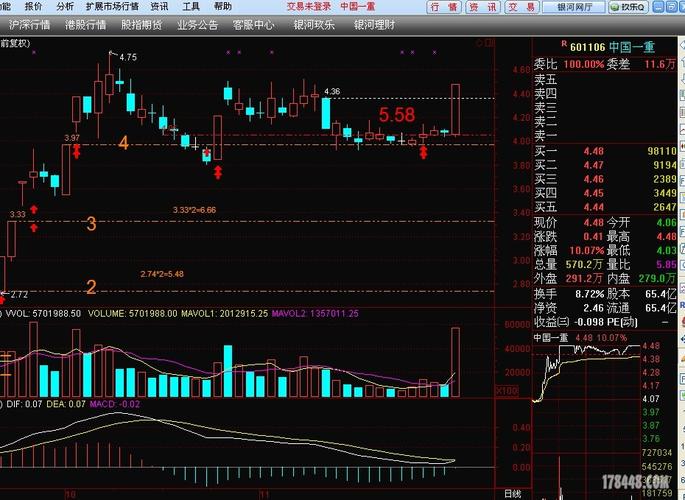Click the stock code 601106
Screen dimensions: 685x500
point(588,47)
